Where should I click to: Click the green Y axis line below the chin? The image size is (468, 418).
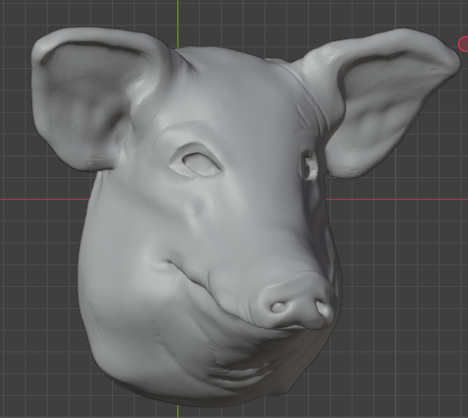[x=178, y=412]
